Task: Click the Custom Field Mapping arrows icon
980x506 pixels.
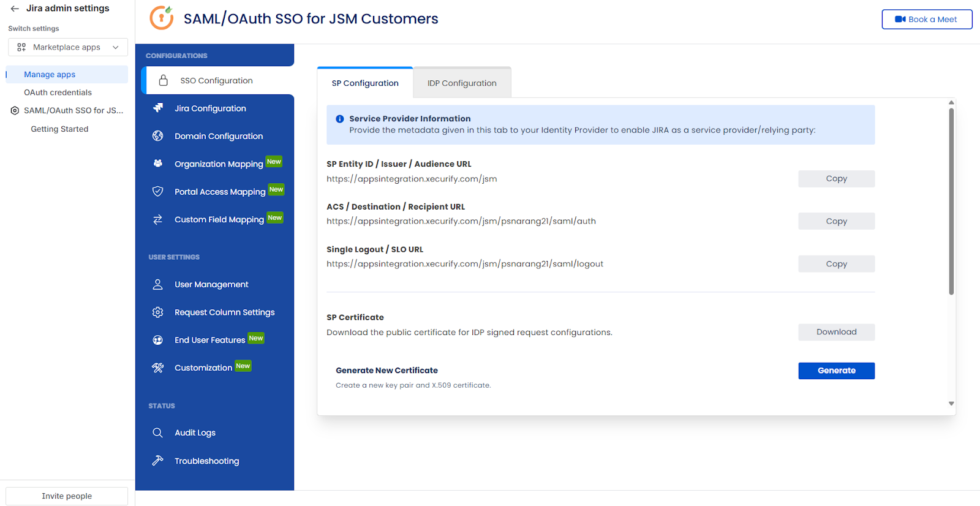Action: [158, 219]
